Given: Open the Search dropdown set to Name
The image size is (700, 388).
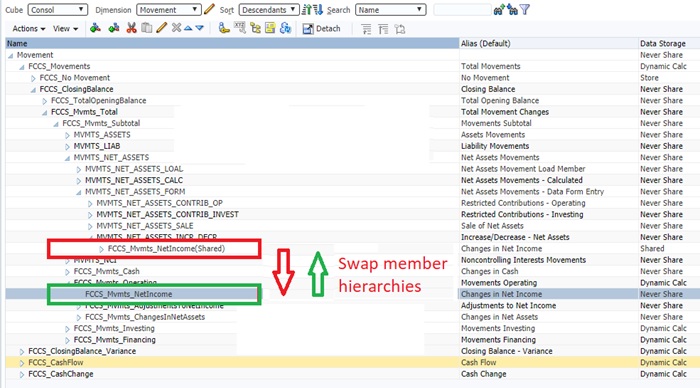Looking at the screenshot, I should (391, 10).
